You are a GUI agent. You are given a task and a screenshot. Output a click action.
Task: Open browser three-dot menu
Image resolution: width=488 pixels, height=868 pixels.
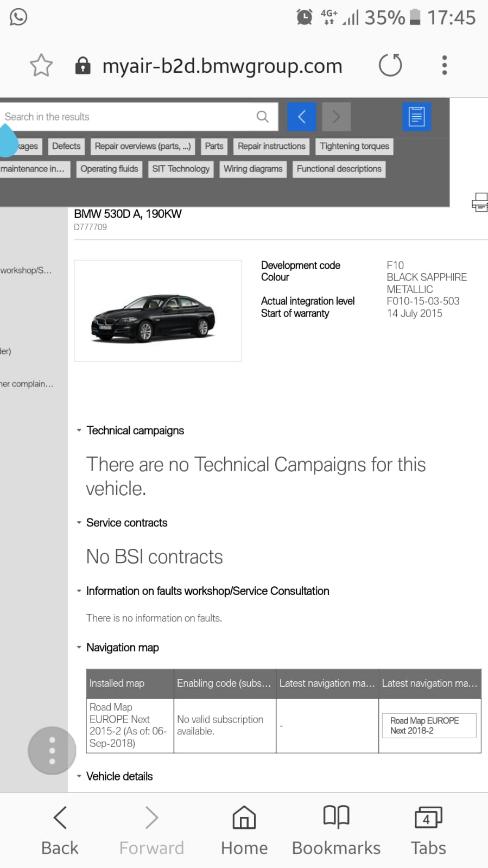445,65
